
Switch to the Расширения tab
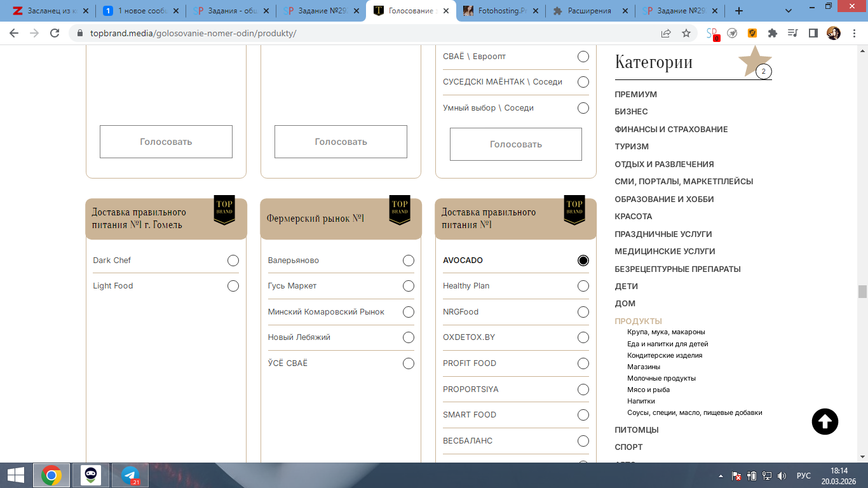592,11
